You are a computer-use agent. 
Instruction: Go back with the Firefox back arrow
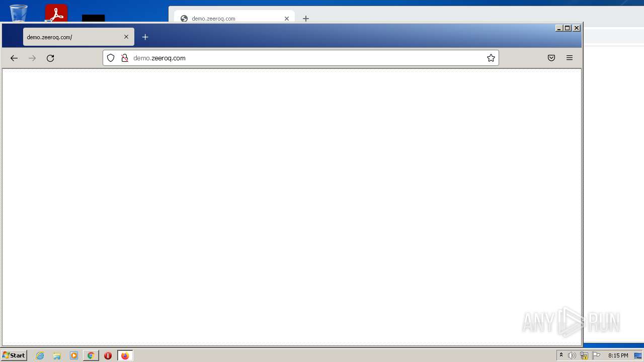tap(14, 58)
